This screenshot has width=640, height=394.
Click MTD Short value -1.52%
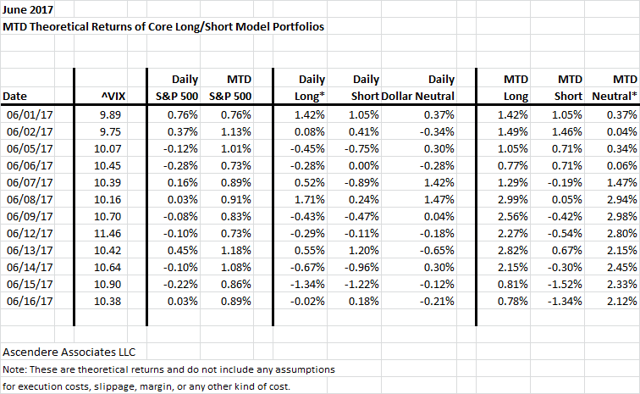(x=565, y=284)
